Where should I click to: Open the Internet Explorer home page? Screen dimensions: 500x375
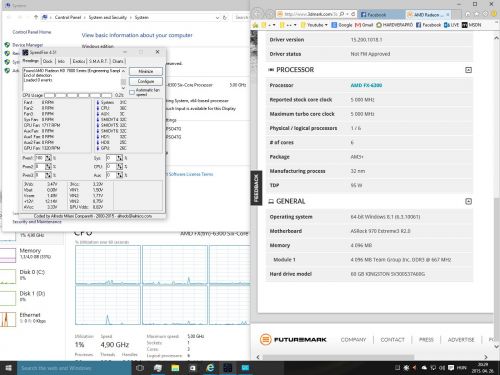tap(468, 14)
